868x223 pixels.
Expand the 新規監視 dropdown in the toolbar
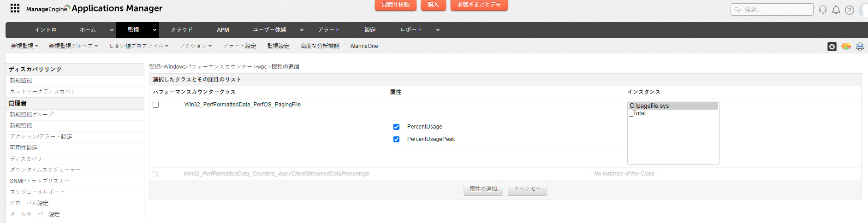point(24,46)
